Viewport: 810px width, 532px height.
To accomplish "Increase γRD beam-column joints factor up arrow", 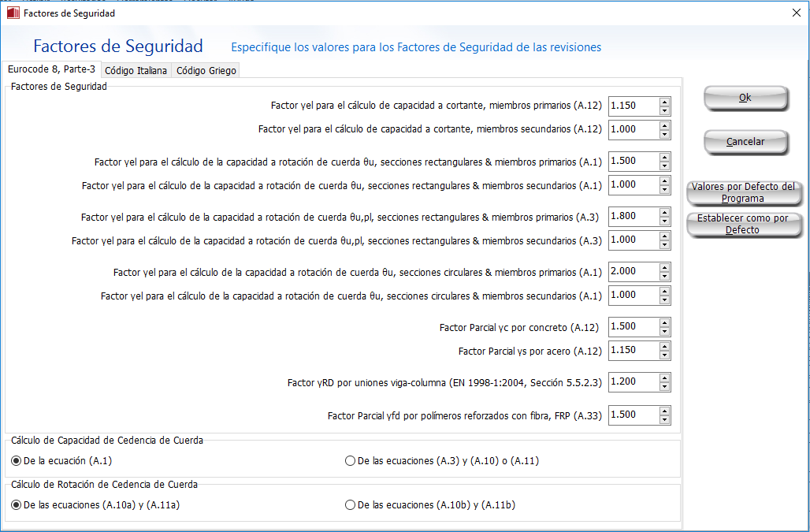I will pos(665,378).
